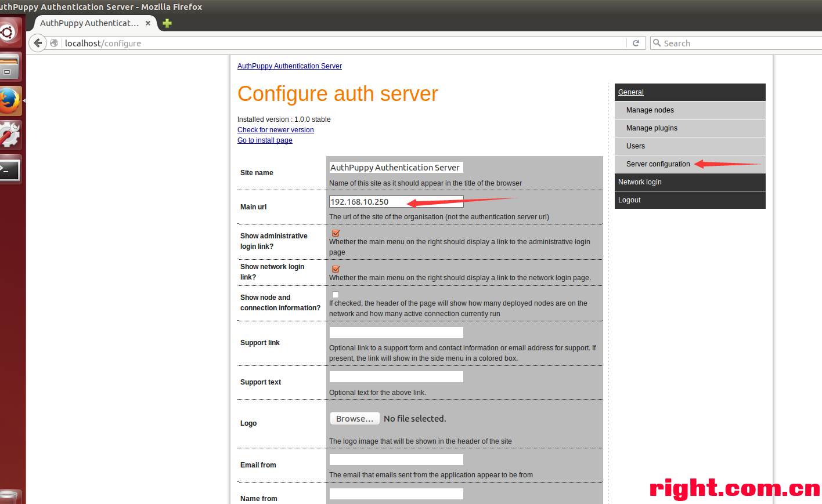
Task: Click Logout in the side menu
Action: click(690, 200)
